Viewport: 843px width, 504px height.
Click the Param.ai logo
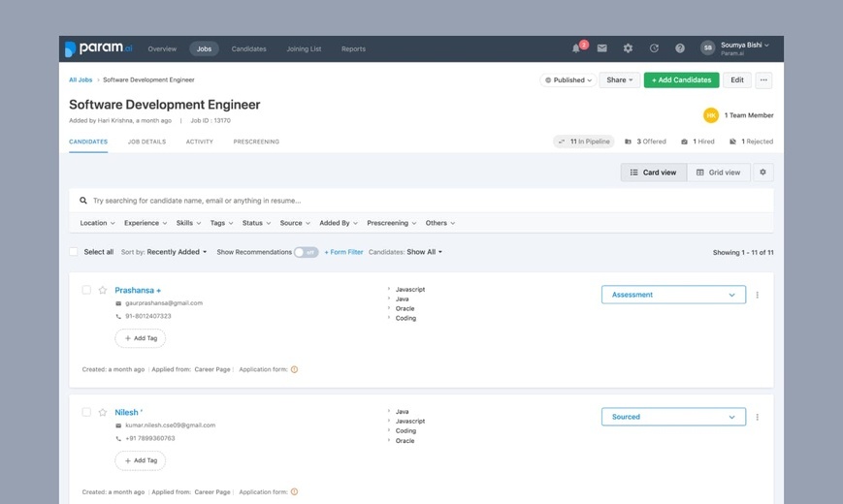coord(98,48)
